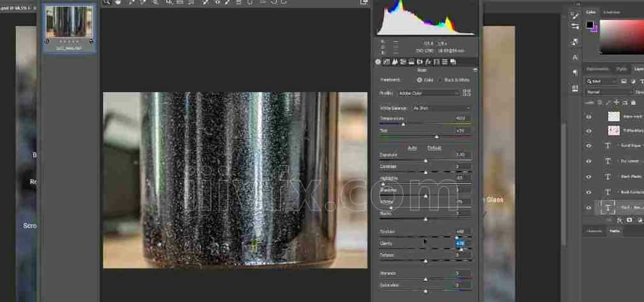Switch to the Paths tab
Screen dimensions: 644x302
[x=615, y=231]
